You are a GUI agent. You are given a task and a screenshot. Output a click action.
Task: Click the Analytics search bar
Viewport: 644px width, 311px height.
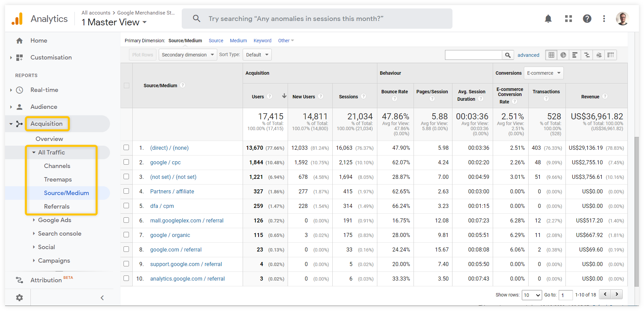(317, 19)
